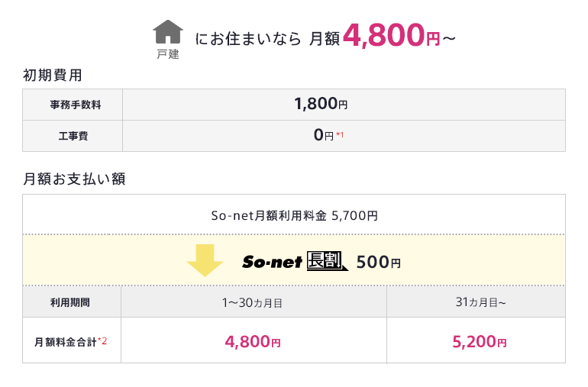Click the 事務手数料 row label
This screenshot has height=387, width=588.
tap(73, 105)
